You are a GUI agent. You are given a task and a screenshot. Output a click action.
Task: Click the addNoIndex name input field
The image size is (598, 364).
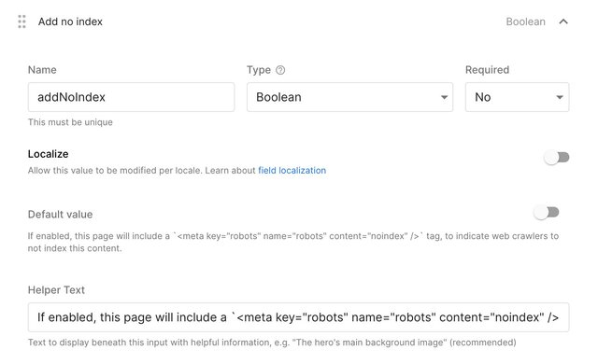click(131, 97)
